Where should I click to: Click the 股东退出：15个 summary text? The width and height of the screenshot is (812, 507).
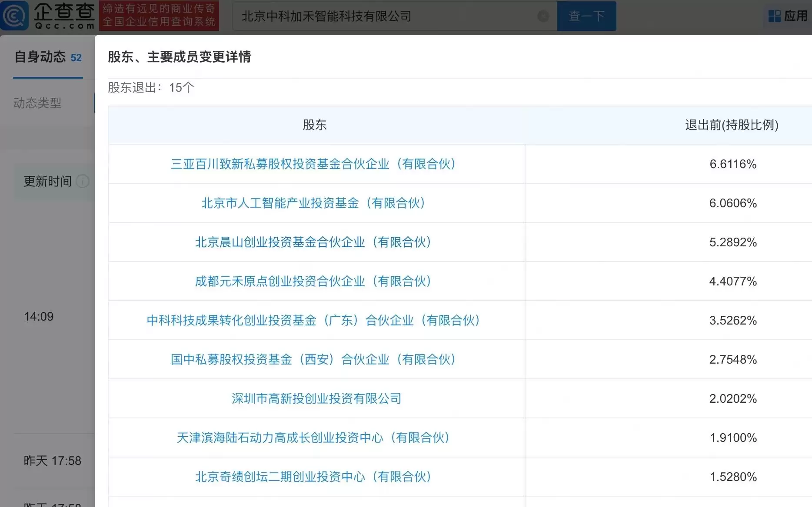click(151, 87)
